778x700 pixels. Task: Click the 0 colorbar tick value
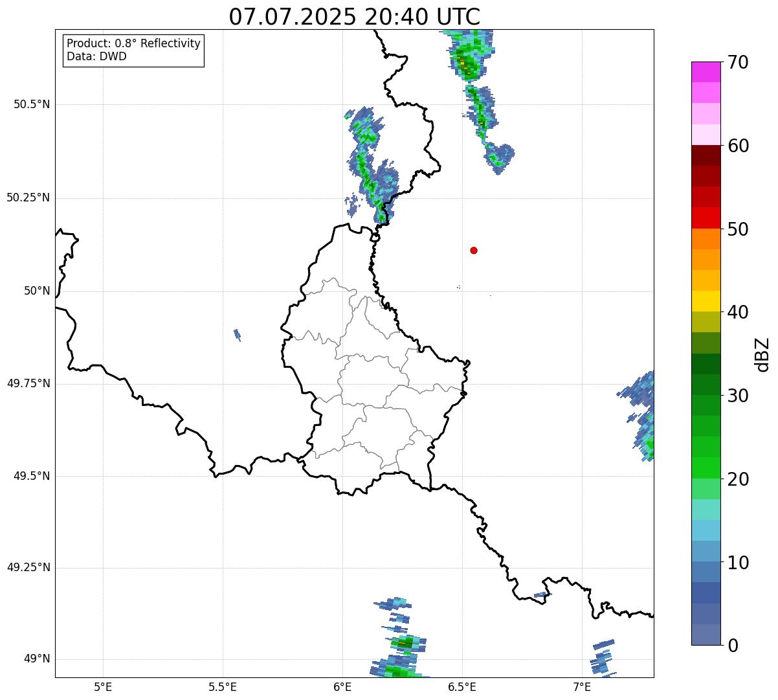coord(733,646)
